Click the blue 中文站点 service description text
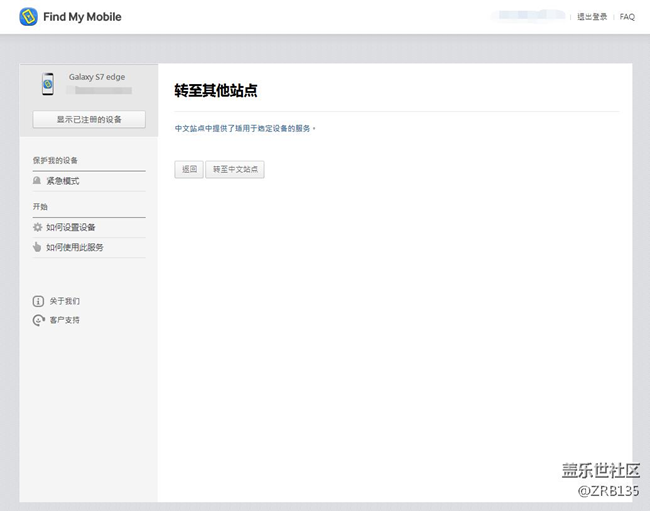This screenshot has height=511, width=650. click(245, 128)
